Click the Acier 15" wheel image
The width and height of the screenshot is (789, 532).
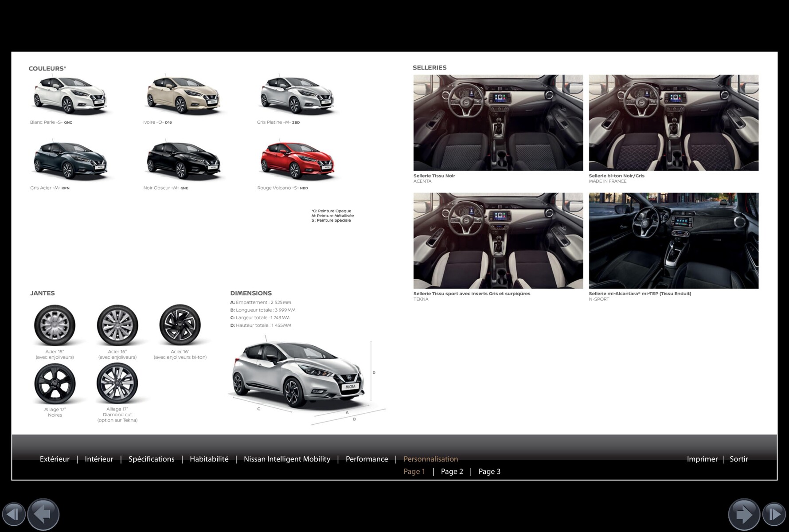(x=55, y=325)
